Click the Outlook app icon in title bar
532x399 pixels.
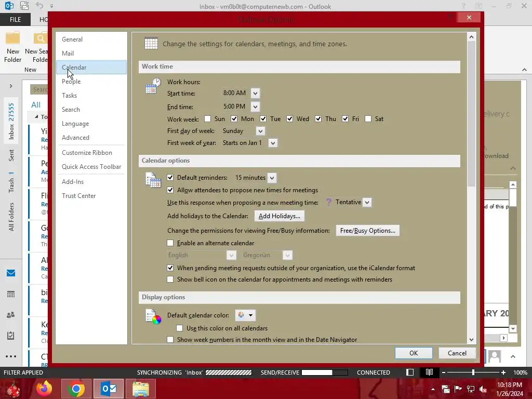(x=9, y=6)
